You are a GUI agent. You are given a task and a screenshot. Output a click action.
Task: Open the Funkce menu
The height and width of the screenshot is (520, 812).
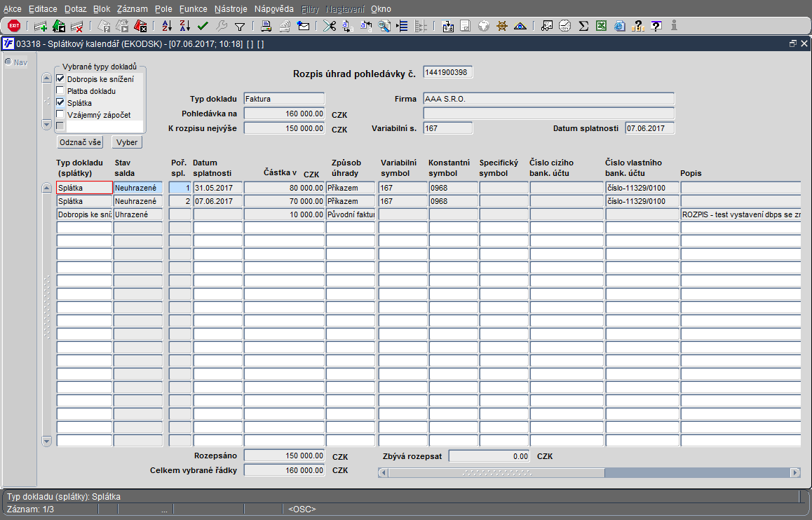coord(193,9)
